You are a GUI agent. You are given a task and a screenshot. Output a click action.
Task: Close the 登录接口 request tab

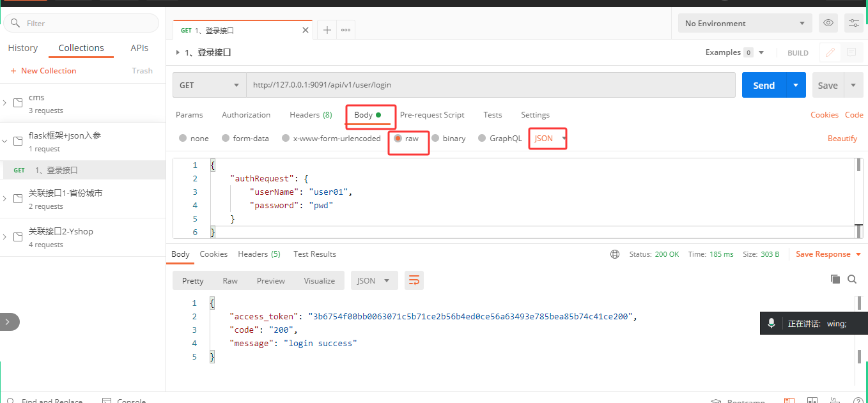click(306, 30)
